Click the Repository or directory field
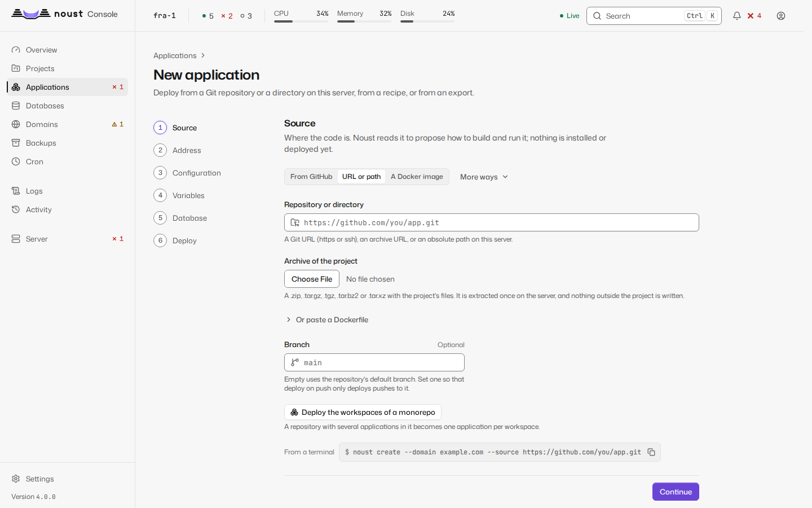The height and width of the screenshot is (508, 812). pos(492,222)
